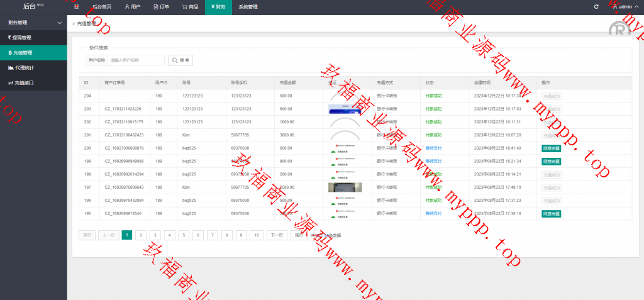
Task: Click 同意充值 for record ID 200
Action: click(x=551, y=148)
